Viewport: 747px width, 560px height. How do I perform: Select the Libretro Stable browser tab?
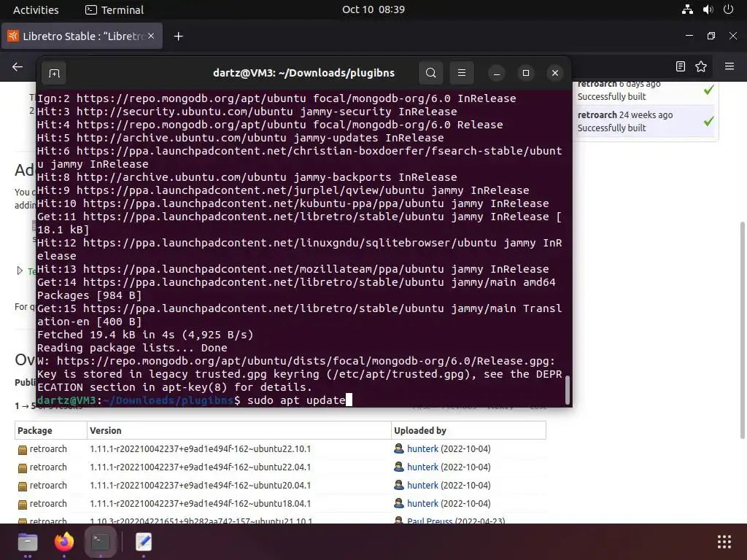82,36
